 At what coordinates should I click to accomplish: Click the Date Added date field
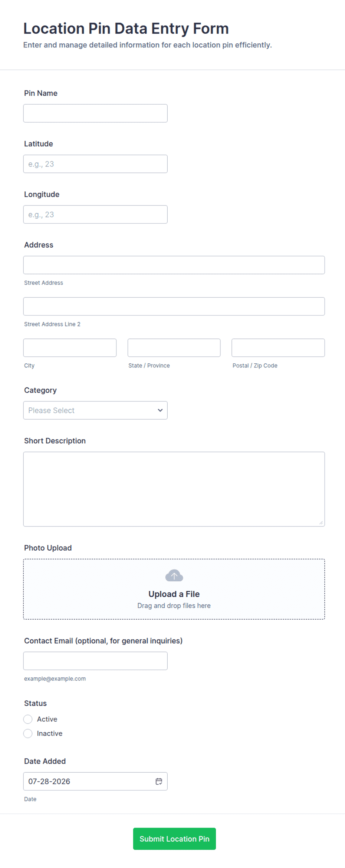click(95, 781)
